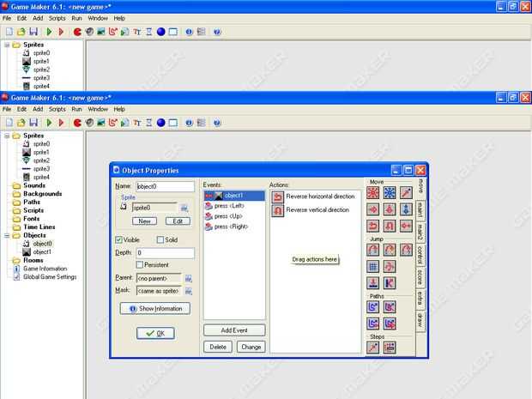This screenshot has width=532, height=399.
Task: Collapse the Sprites folder in front window tree
Action: tap(7, 136)
